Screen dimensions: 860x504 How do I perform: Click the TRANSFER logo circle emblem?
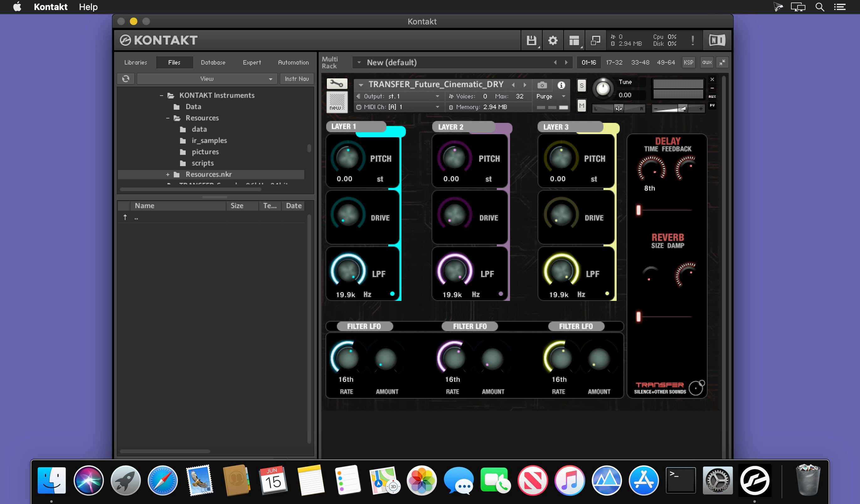pyautogui.click(x=696, y=387)
